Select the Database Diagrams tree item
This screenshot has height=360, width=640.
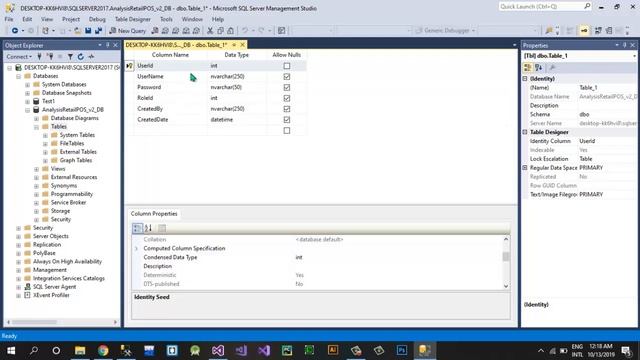point(74,118)
